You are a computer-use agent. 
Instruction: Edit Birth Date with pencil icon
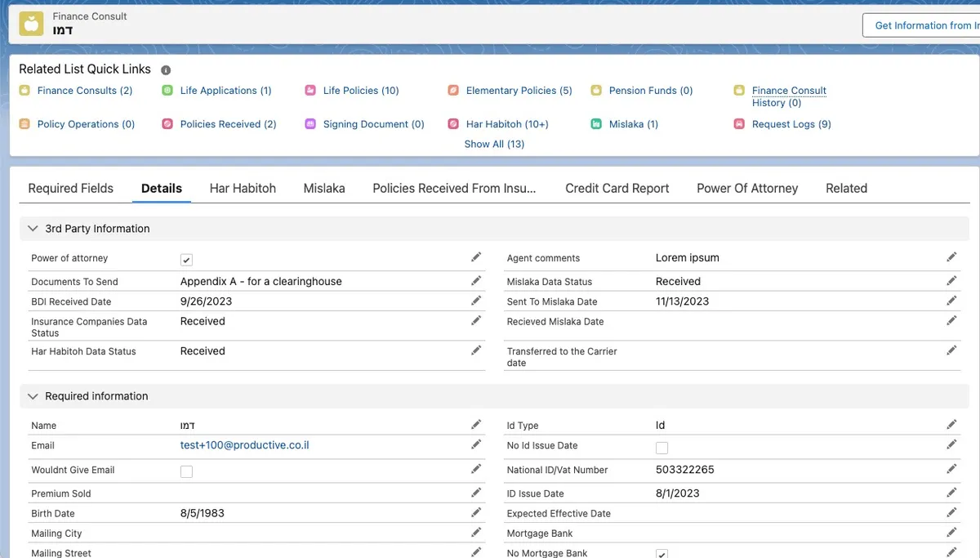click(476, 513)
